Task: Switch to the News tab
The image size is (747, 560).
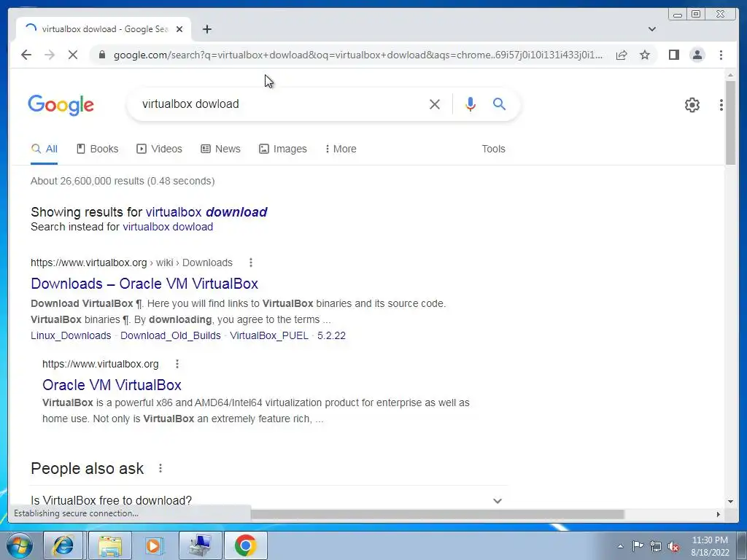Action: [x=220, y=149]
